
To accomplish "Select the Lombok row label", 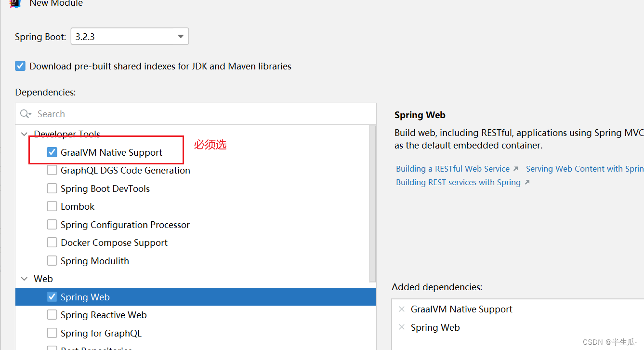I will (78, 206).
